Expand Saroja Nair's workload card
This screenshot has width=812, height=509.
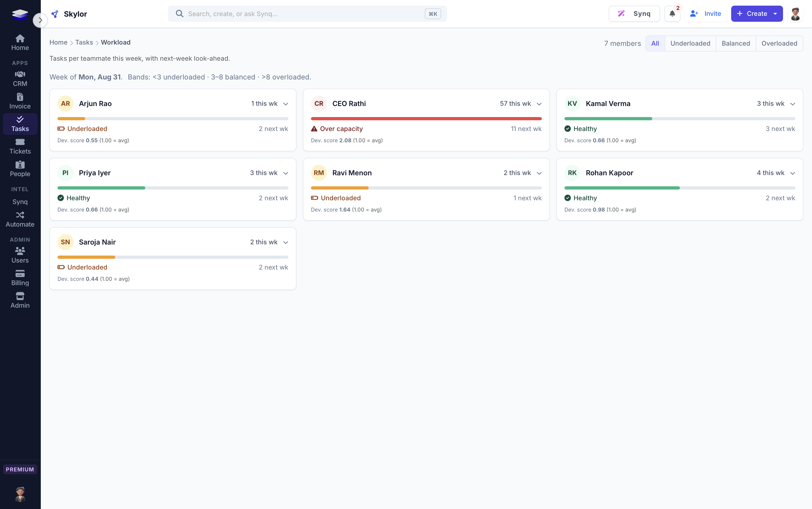[x=285, y=243]
